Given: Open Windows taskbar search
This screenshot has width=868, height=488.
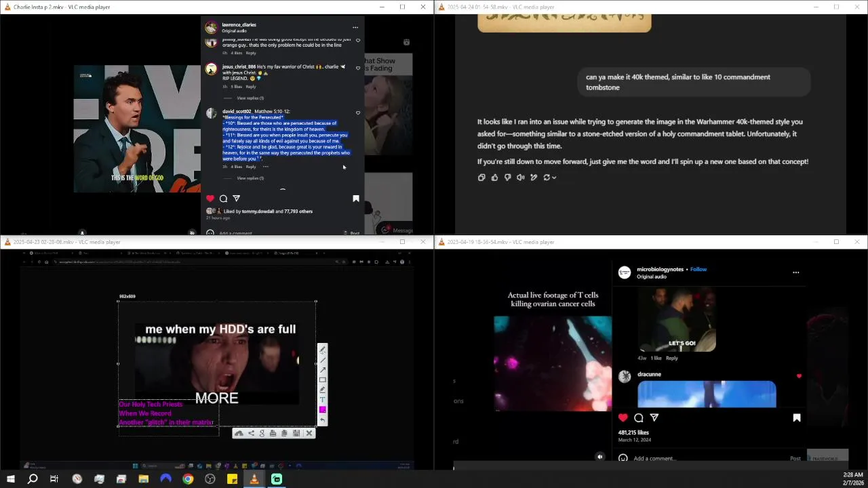Looking at the screenshot, I should pos(32,479).
